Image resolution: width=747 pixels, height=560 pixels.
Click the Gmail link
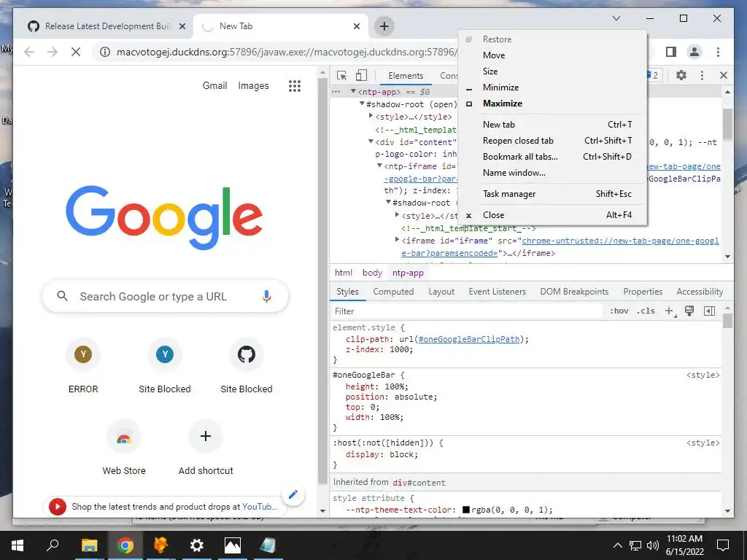(x=215, y=86)
